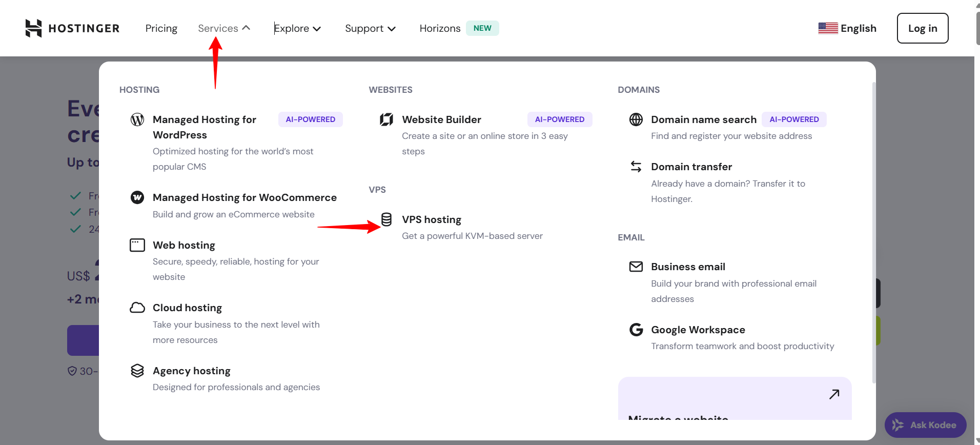Screen dimensions: 980x445
Task: Click the WooCommerce icon
Action: 137,197
